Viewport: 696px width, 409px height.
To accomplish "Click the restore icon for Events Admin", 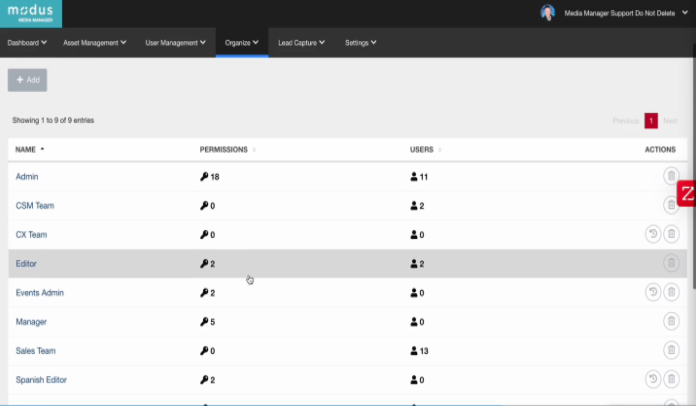I will coord(652,292).
